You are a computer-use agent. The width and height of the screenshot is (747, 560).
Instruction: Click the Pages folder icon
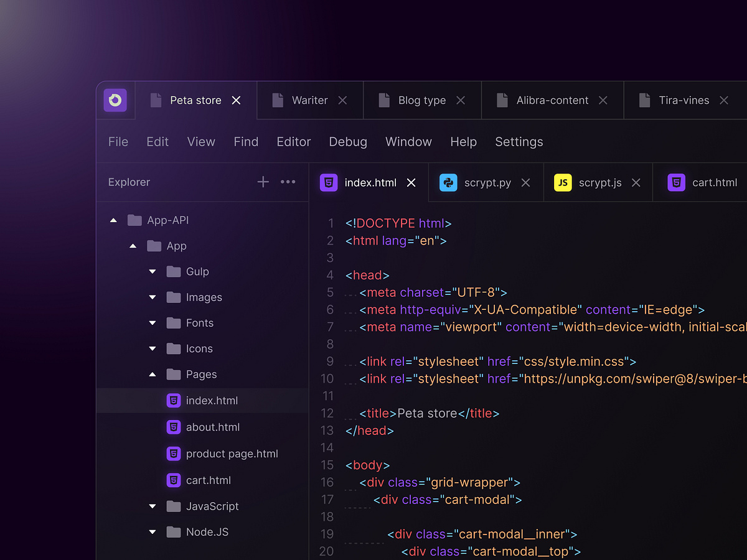tap(174, 374)
